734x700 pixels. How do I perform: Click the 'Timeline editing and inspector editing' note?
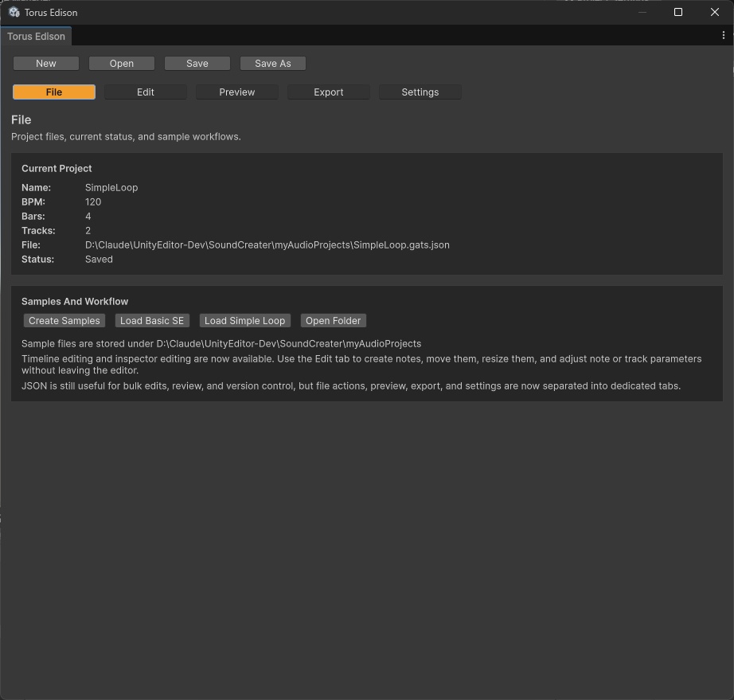[x=361, y=364]
